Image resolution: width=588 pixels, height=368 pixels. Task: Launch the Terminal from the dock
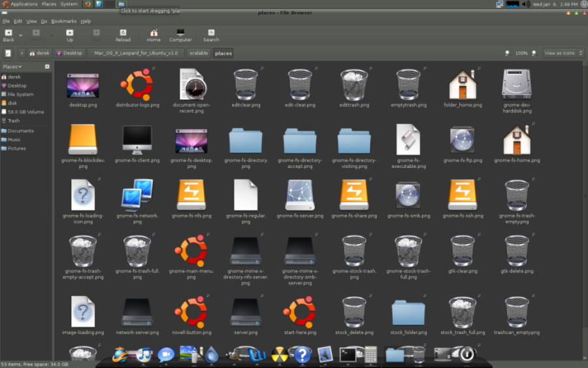click(x=348, y=354)
